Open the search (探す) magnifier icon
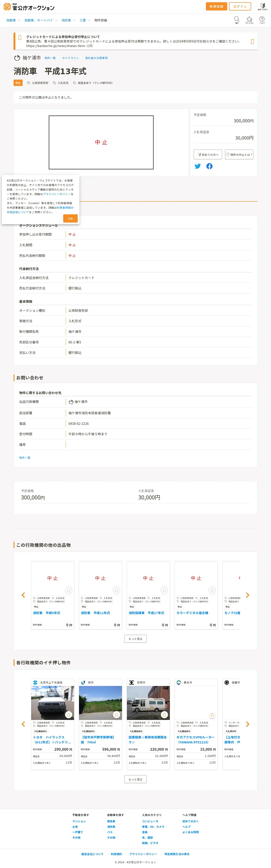The width and height of the screenshot is (271, 868). tap(237, 19)
